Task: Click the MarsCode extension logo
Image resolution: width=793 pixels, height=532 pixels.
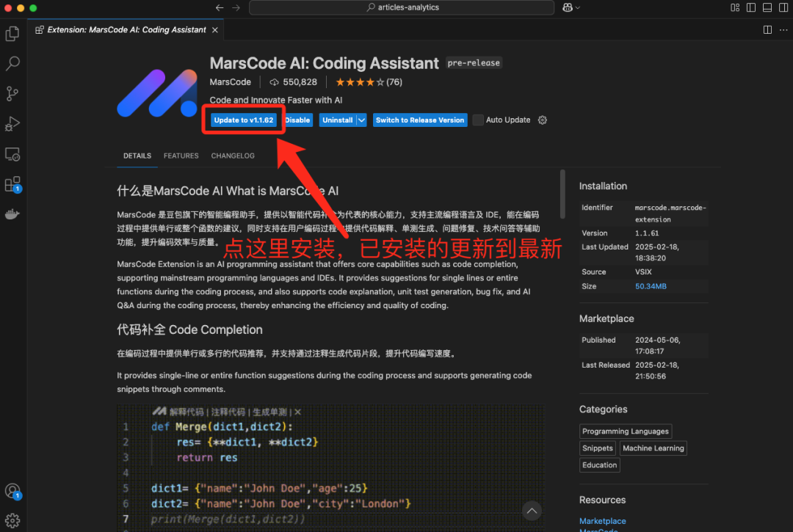Action: pos(157,93)
